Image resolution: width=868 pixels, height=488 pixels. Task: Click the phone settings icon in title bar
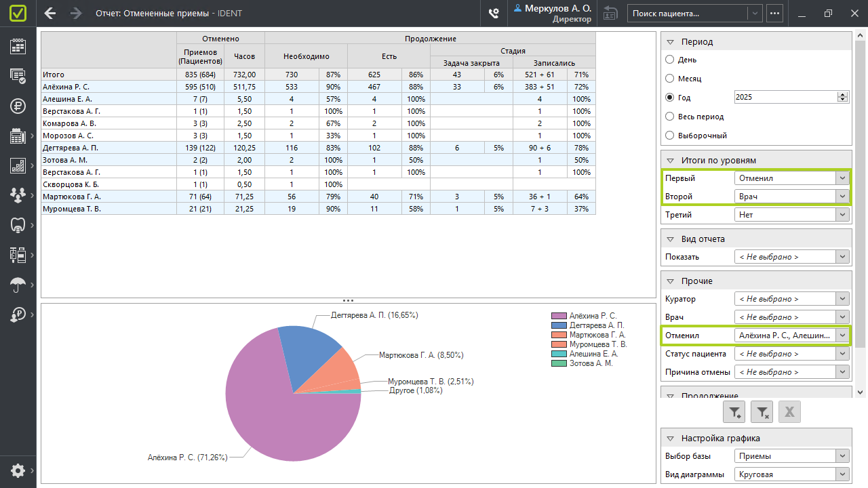[494, 13]
